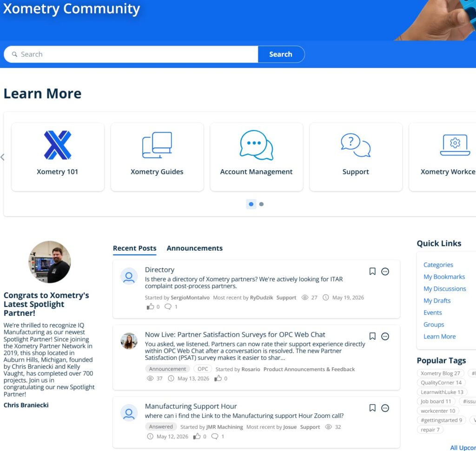The image size is (476, 451).
Task: Click the Announcement tag on survey post
Action: coord(167,369)
